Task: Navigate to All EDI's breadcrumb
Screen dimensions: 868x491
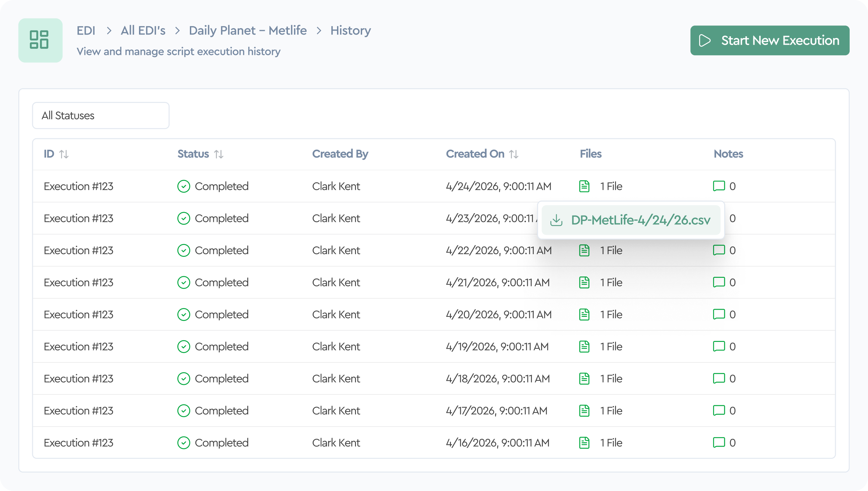Action: (x=143, y=30)
